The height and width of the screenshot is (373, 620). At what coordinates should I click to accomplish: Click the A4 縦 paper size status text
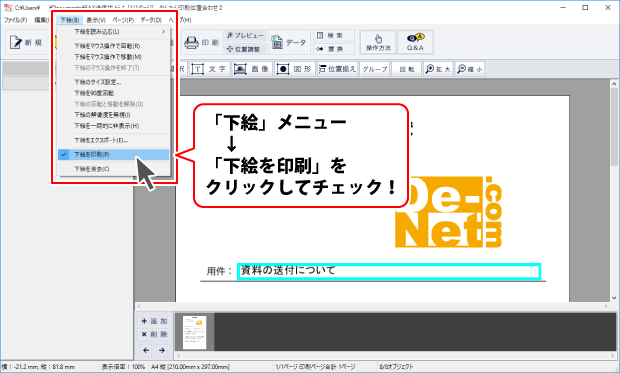[x=190, y=367]
